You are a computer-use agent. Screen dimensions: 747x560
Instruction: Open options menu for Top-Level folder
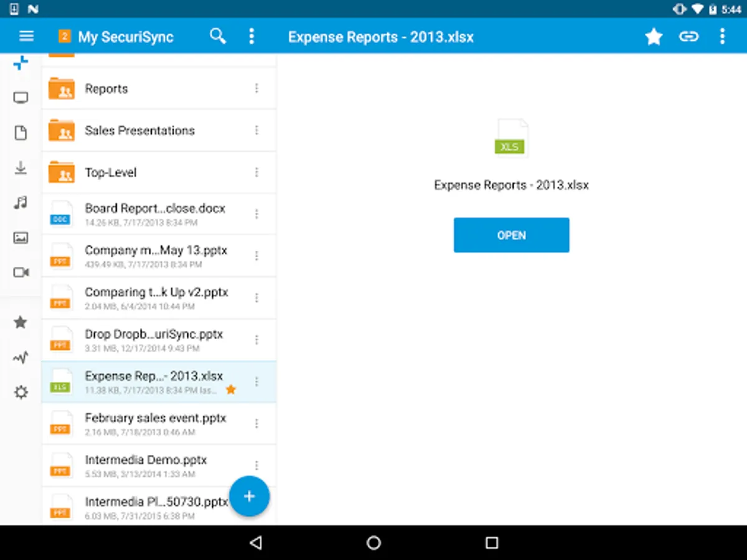(256, 172)
